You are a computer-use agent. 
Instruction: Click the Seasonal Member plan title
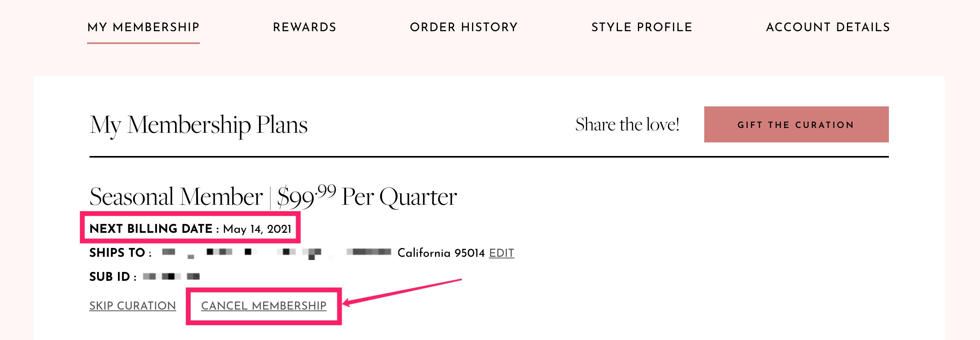pos(176,197)
